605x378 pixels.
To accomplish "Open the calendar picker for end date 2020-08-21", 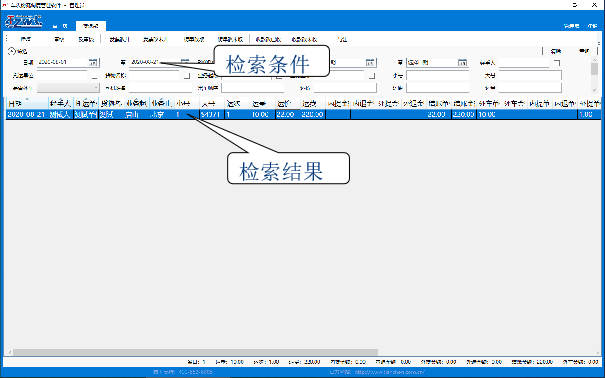I will point(185,62).
